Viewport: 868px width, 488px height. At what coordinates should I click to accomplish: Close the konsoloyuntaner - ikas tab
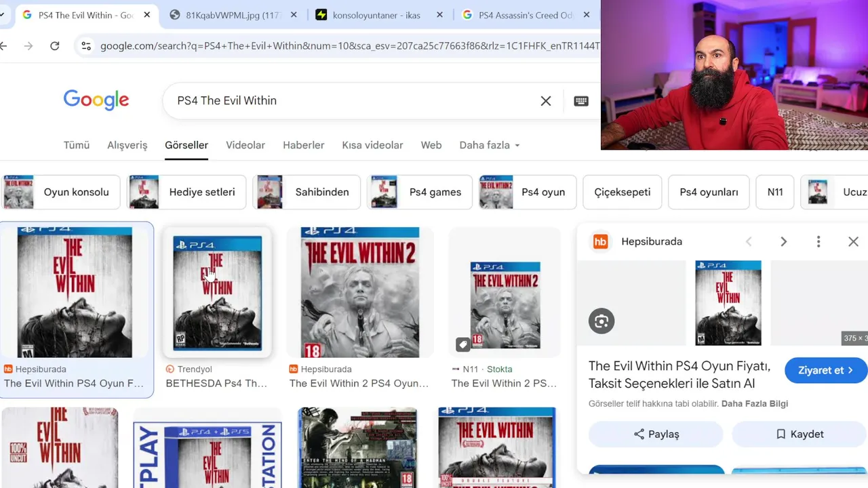[x=440, y=15]
